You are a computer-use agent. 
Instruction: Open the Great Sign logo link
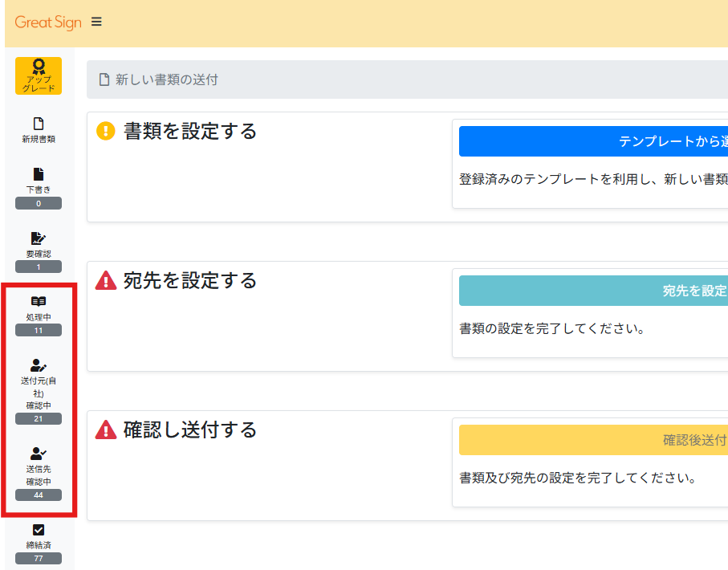click(x=47, y=22)
